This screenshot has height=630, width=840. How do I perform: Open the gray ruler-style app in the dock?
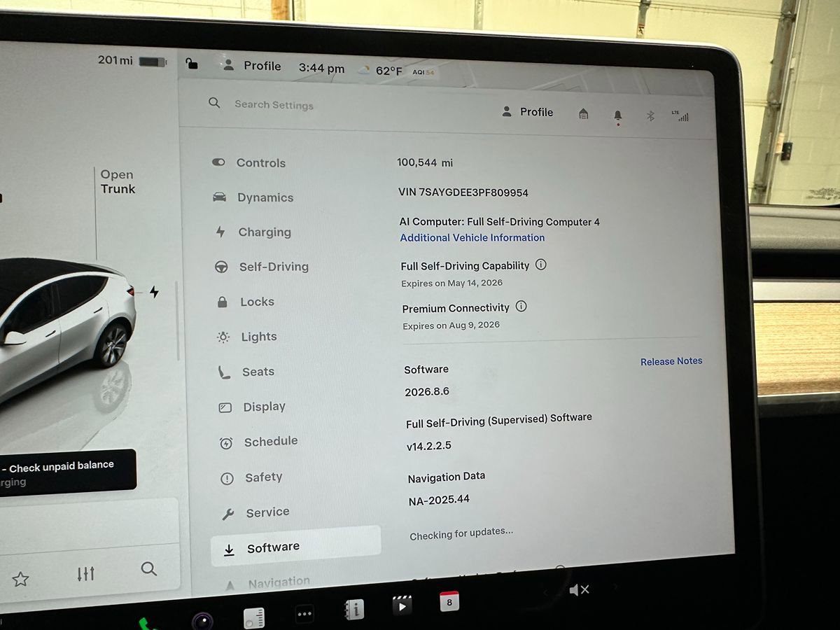click(254, 617)
